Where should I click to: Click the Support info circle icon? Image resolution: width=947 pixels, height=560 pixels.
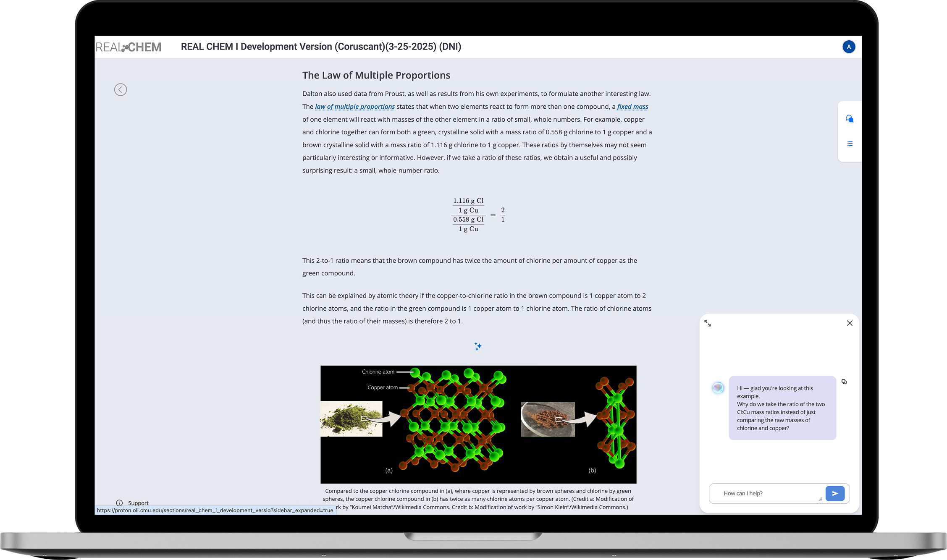(x=119, y=503)
